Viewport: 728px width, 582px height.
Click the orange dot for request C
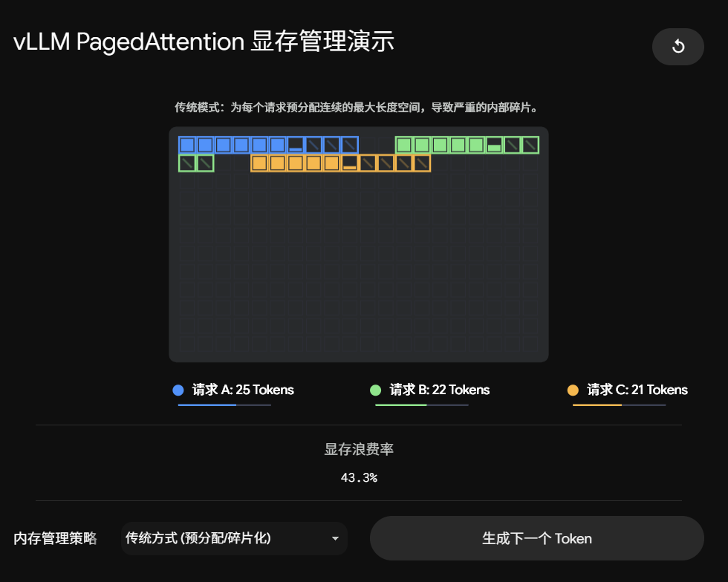point(573,390)
